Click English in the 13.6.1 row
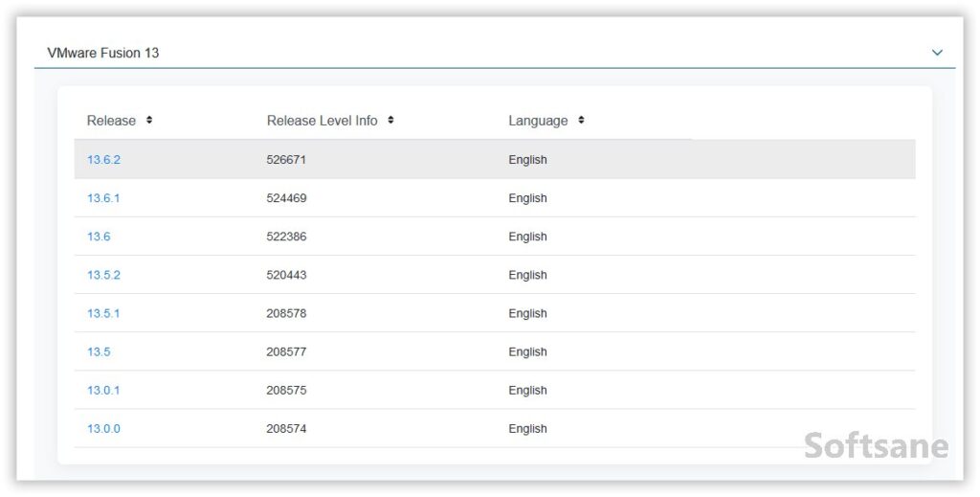980x497 pixels. pos(527,199)
